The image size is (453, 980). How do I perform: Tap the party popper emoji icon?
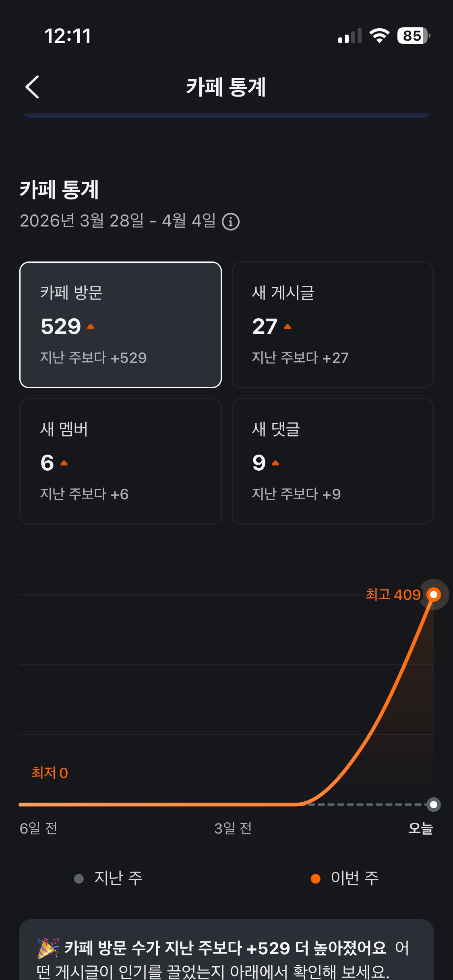click(48, 947)
